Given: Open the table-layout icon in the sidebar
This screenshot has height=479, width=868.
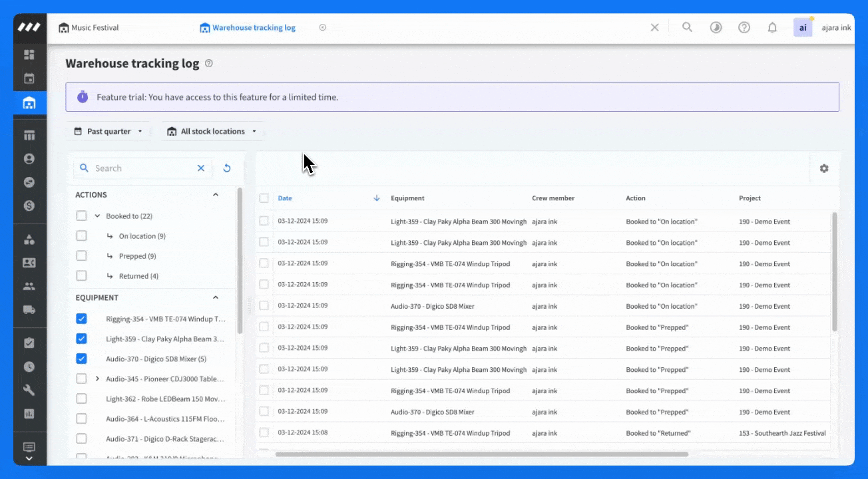Looking at the screenshot, I should [x=29, y=135].
